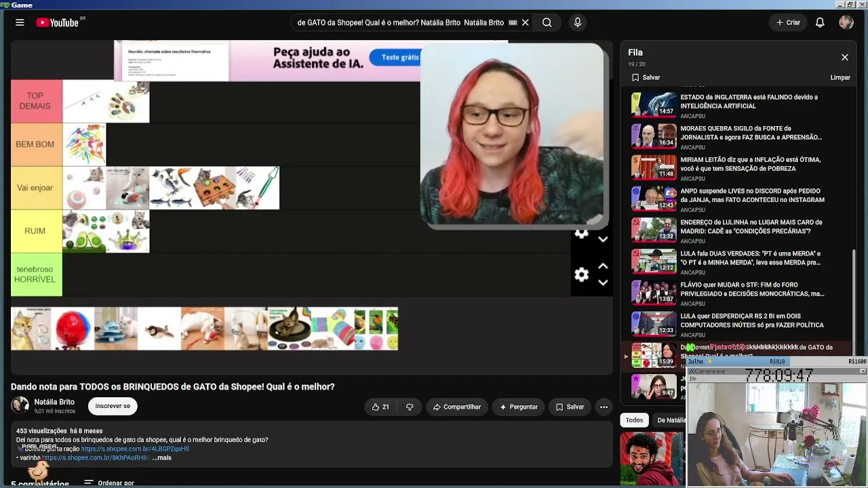The image size is (868, 488).
Task: Open the YouTube guide hamburger menu
Action: 20,22
